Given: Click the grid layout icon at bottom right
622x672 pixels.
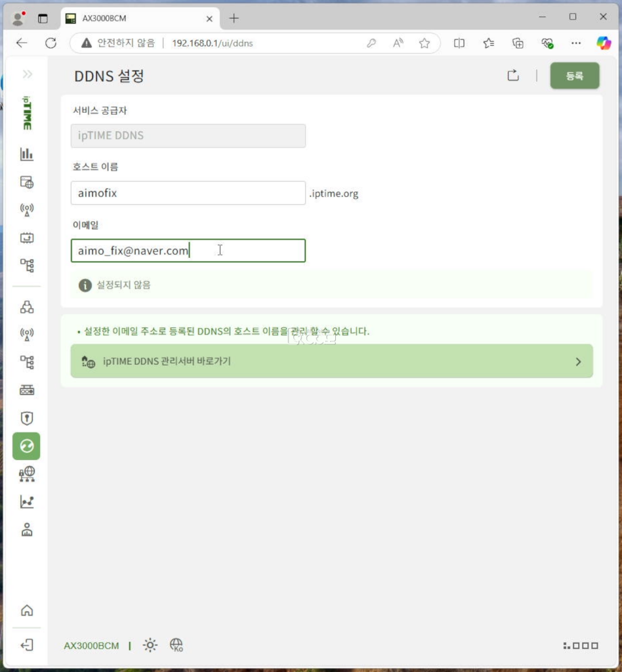Looking at the screenshot, I should (581, 646).
